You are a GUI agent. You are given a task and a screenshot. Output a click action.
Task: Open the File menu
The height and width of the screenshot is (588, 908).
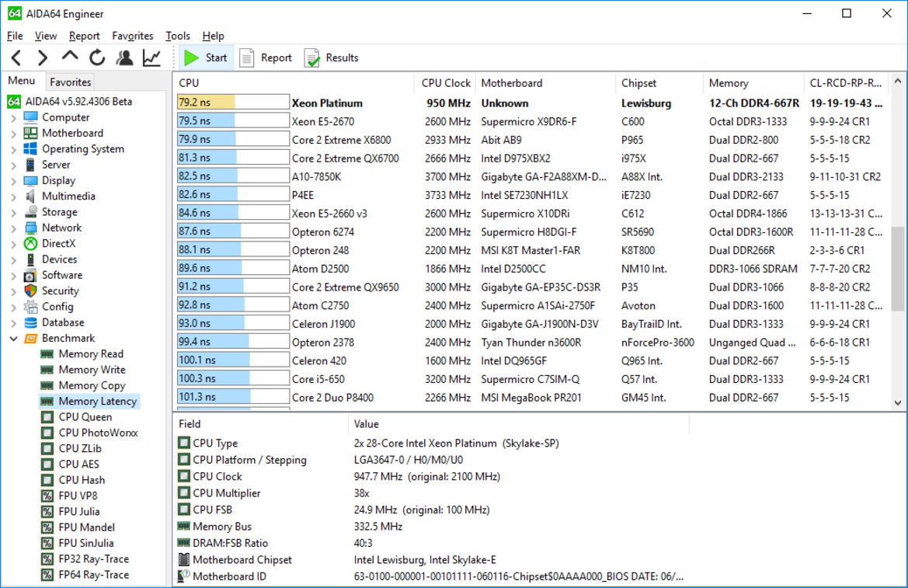15,36
